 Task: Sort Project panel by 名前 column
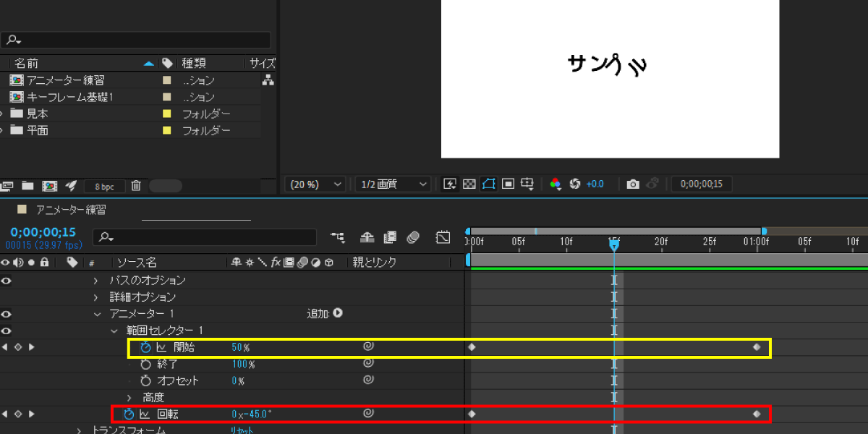coord(27,64)
